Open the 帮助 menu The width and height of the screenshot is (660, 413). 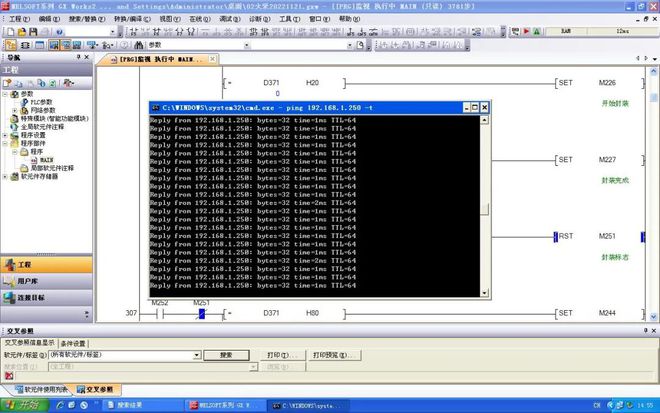coord(349,19)
